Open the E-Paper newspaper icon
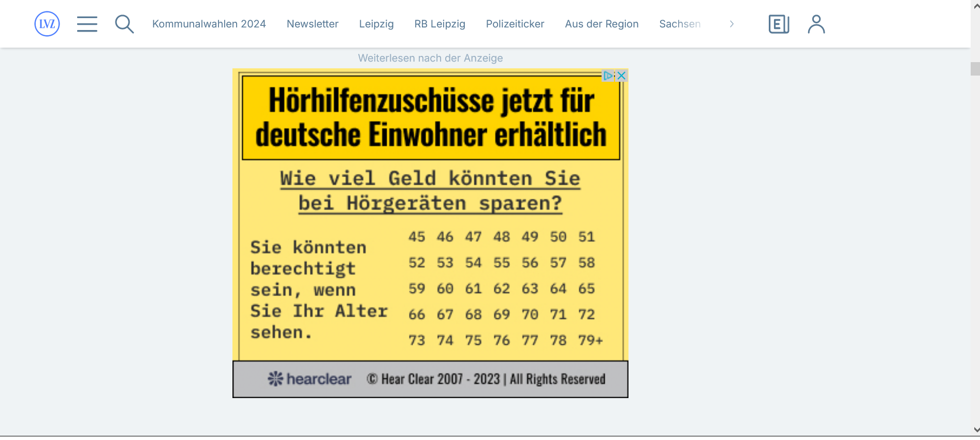 pos(779,24)
